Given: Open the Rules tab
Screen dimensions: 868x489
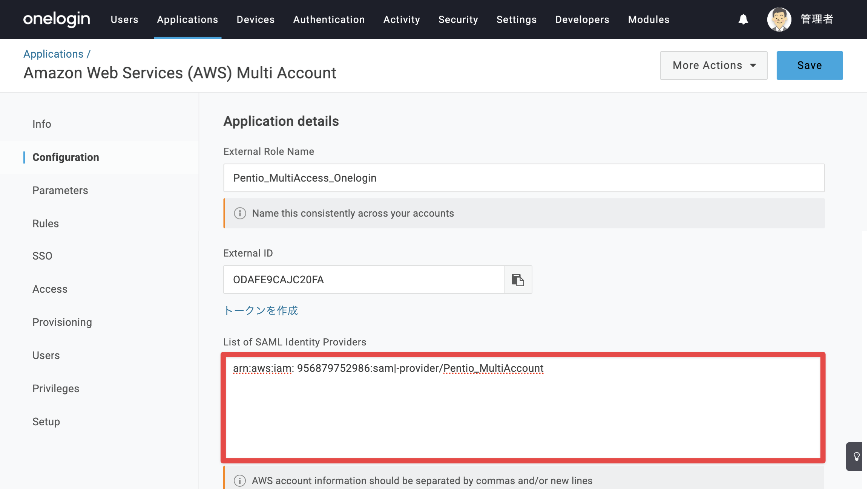Looking at the screenshot, I should (46, 224).
